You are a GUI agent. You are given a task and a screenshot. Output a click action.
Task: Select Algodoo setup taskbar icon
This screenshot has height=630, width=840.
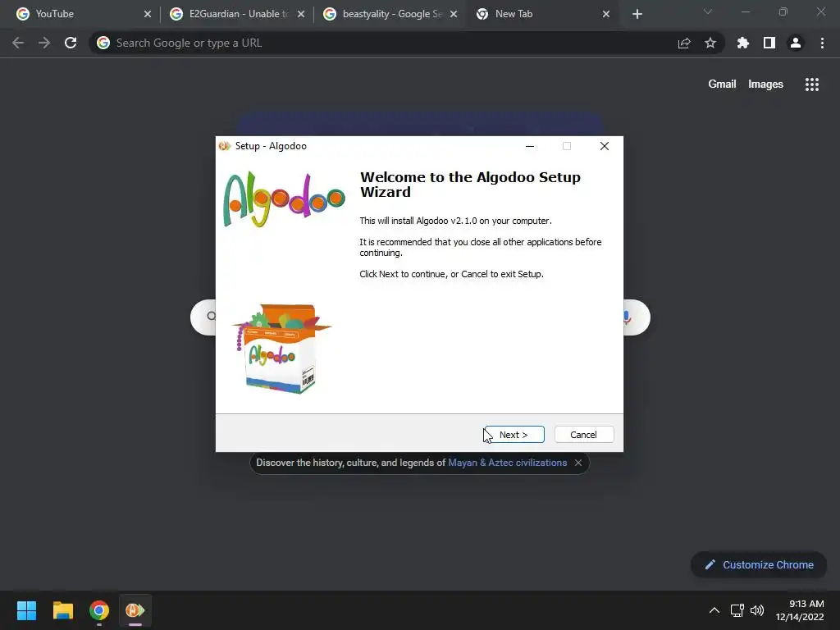(x=135, y=610)
